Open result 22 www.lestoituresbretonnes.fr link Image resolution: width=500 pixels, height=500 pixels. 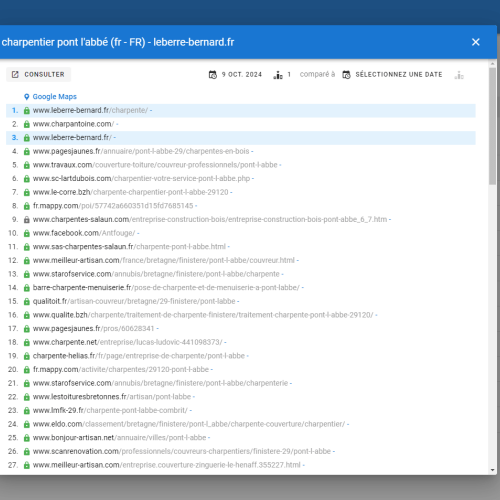(112, 397)
